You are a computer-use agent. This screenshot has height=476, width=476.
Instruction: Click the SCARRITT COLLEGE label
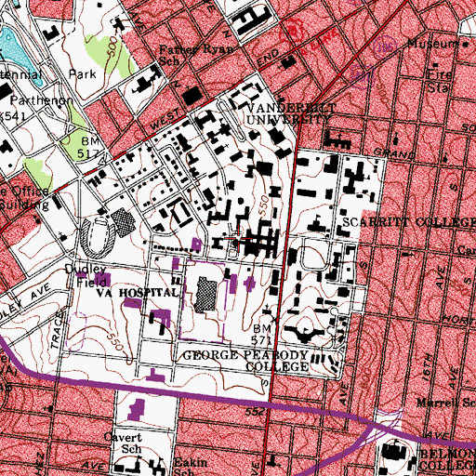[x=409, y=222]
